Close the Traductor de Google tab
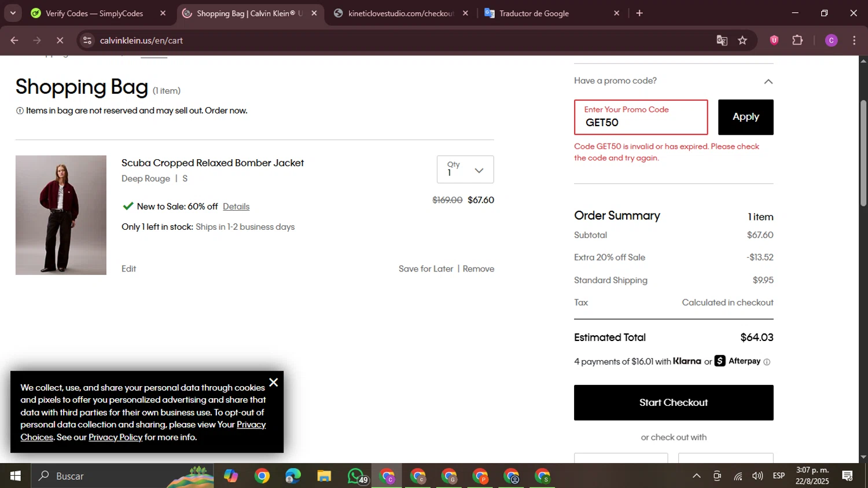 pos(616,13)
